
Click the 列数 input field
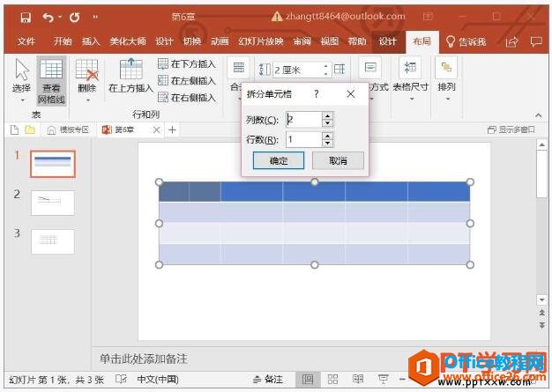(x=304, y=120)
